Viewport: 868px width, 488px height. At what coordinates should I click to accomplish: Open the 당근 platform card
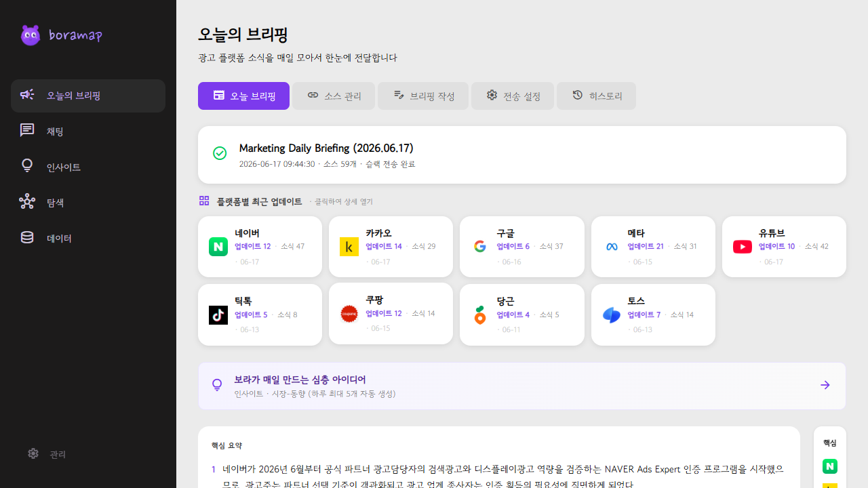pyautogui.click(x=522, y=315)
